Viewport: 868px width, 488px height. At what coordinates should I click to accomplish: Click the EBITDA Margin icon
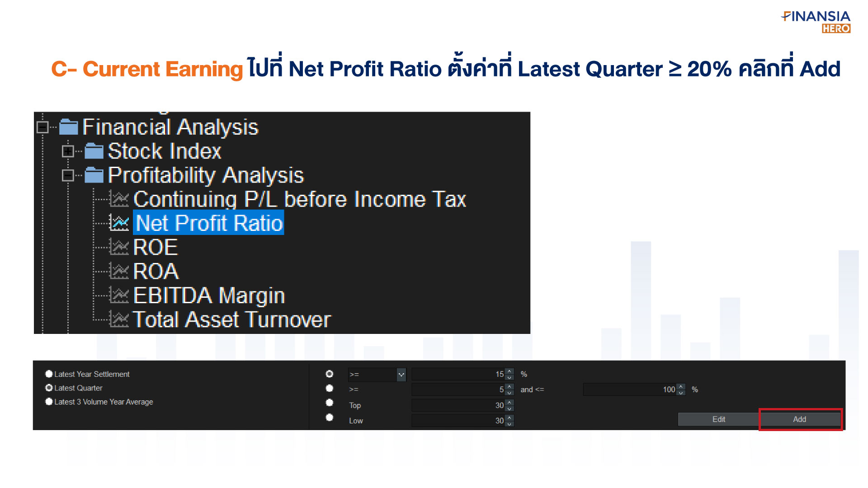(119, 296)
